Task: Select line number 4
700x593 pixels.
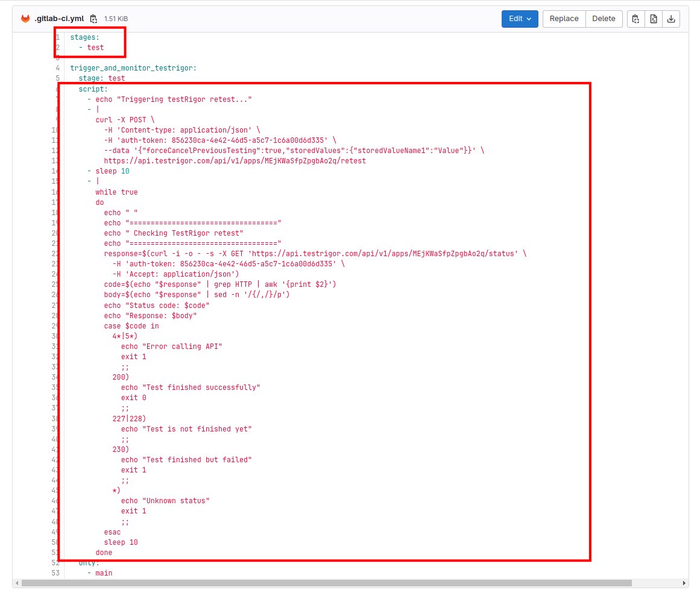Action: click(57, 68)
